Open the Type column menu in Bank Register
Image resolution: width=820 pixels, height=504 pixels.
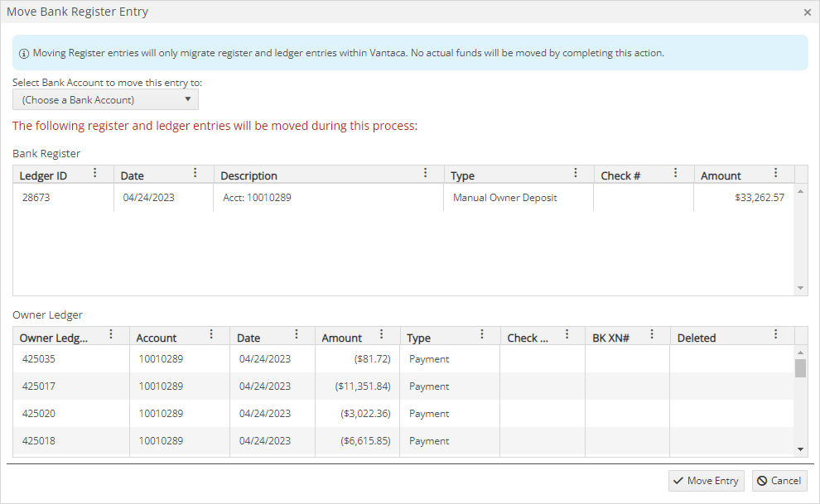pos(576,173)
